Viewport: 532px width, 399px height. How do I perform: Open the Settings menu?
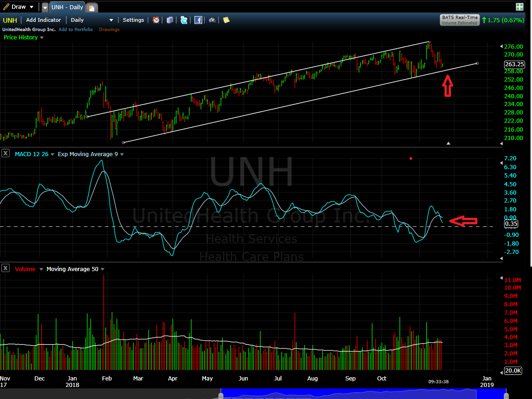pos(133,20)
